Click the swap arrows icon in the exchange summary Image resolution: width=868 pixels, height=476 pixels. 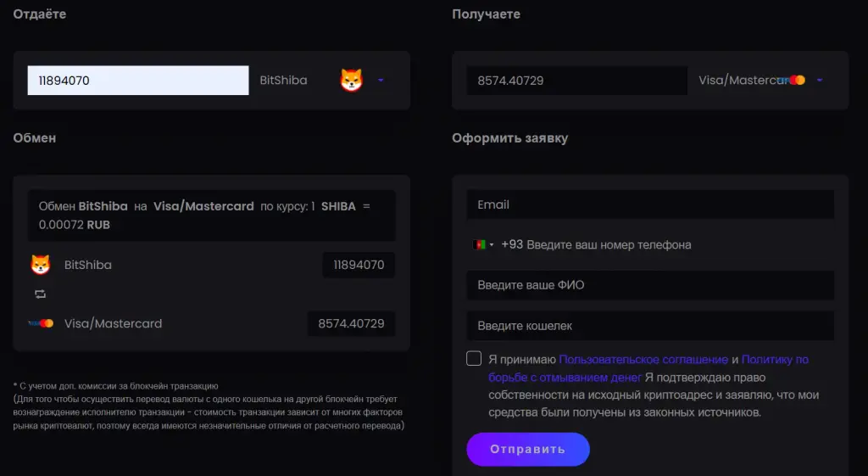[40, 294]
